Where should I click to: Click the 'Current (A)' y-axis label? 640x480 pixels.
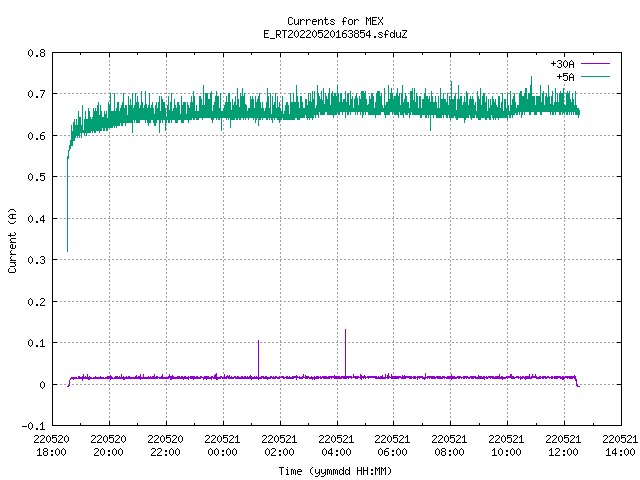[x=12, y=241]
